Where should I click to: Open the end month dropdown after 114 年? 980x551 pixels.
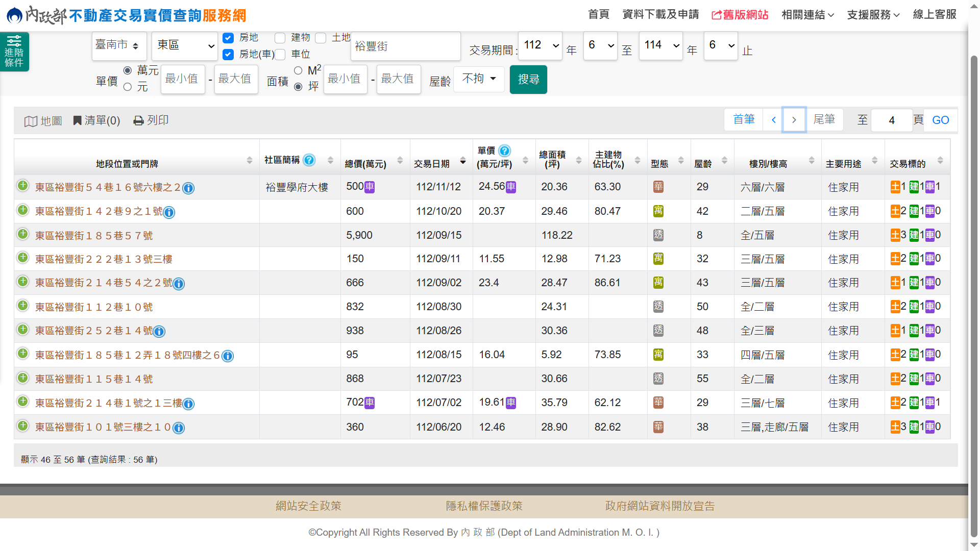(x=721, y=46)
